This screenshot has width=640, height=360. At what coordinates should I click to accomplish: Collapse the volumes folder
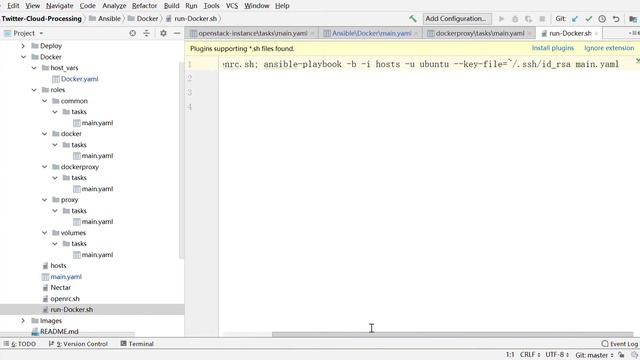click(x=44, y=233)
